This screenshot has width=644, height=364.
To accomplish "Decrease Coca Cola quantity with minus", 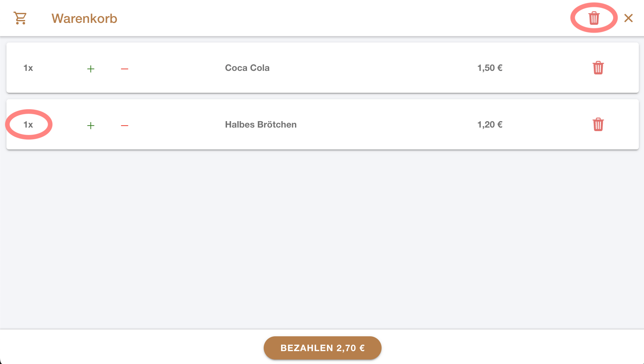I will pos(125,69).
